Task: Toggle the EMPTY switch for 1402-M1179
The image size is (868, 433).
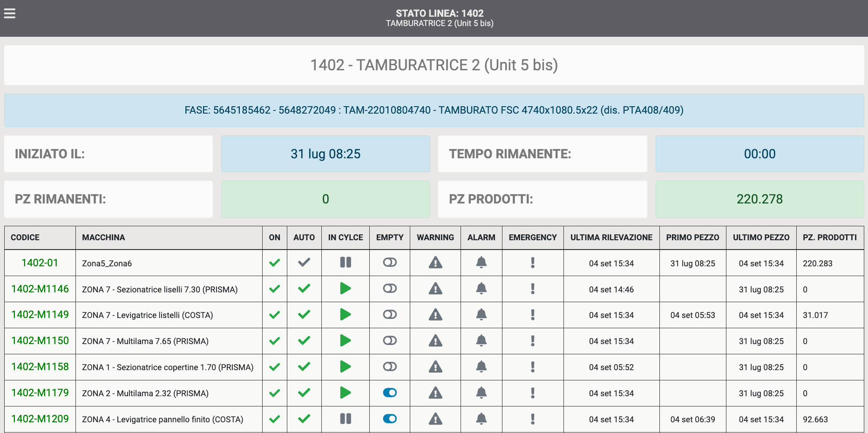Action: click(390, 393)
